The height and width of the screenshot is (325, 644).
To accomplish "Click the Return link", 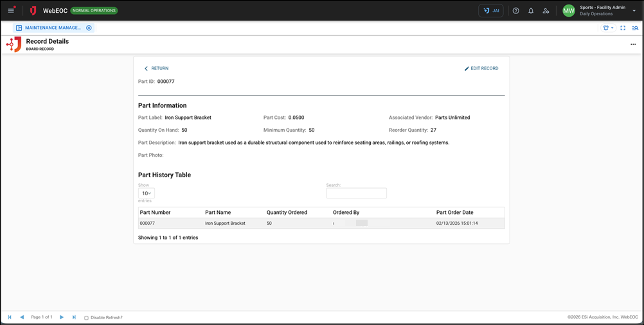I will coord(156,68).
